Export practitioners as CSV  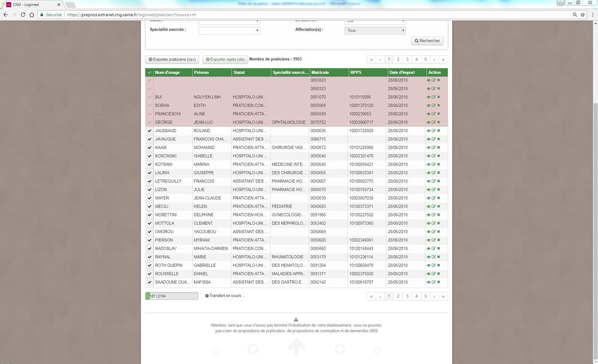(172, 59)
